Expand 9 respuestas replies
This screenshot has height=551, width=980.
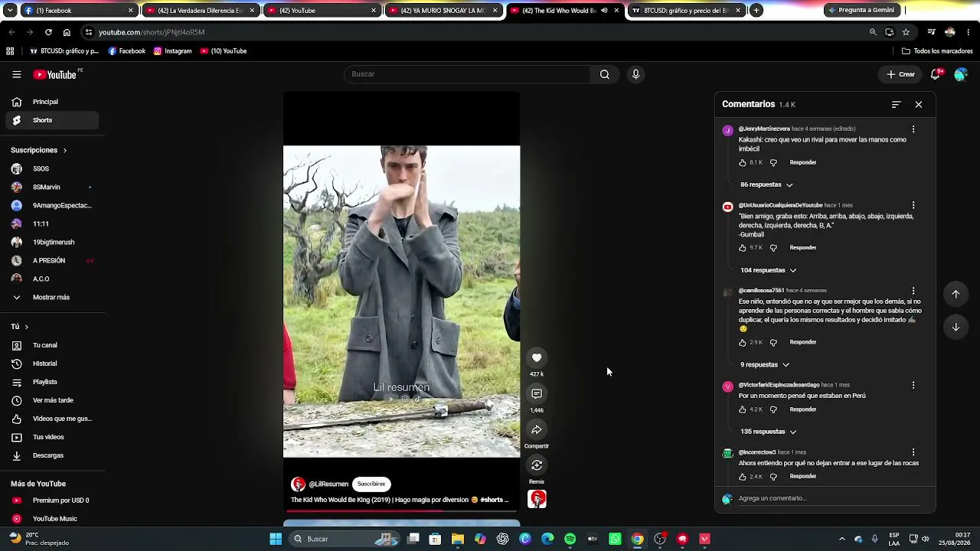point(764,364)
